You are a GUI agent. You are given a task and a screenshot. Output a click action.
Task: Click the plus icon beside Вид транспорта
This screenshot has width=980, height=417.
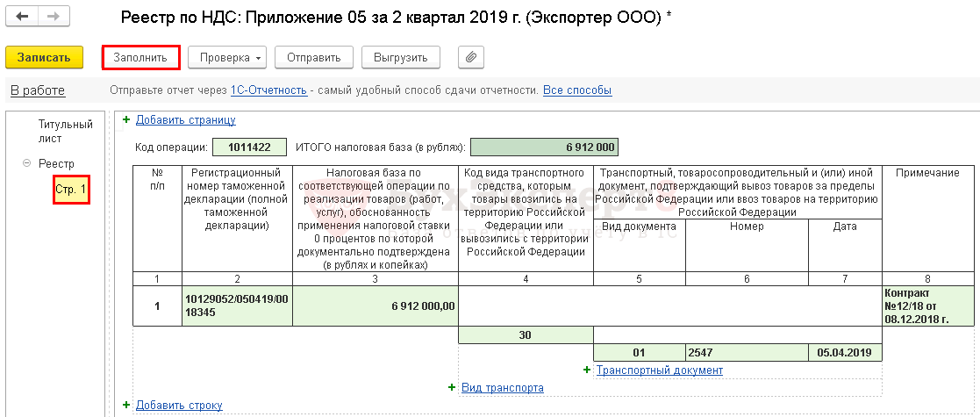click(452, 387)
